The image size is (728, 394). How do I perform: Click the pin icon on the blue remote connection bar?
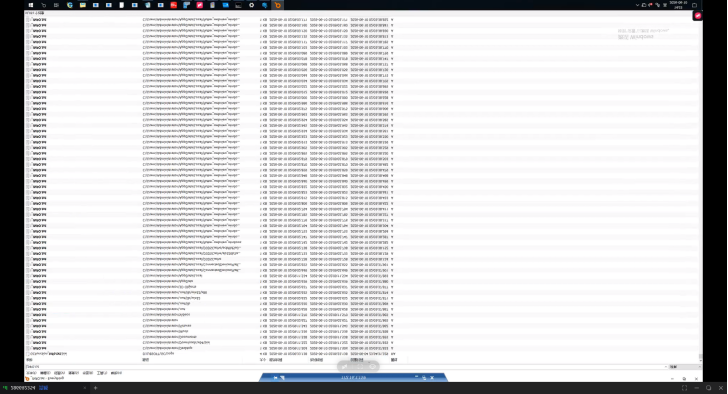275,378
